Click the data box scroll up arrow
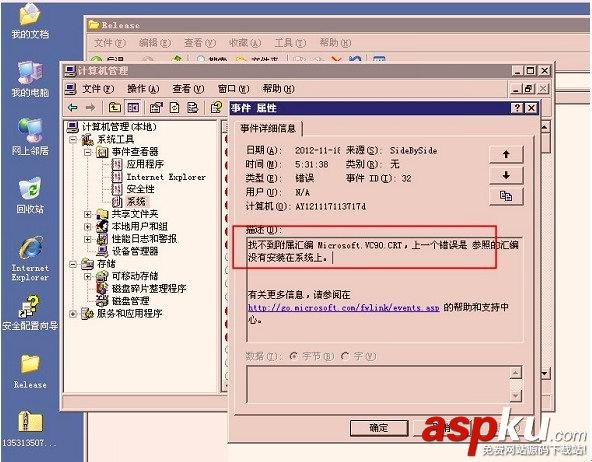 pos(515,373)
